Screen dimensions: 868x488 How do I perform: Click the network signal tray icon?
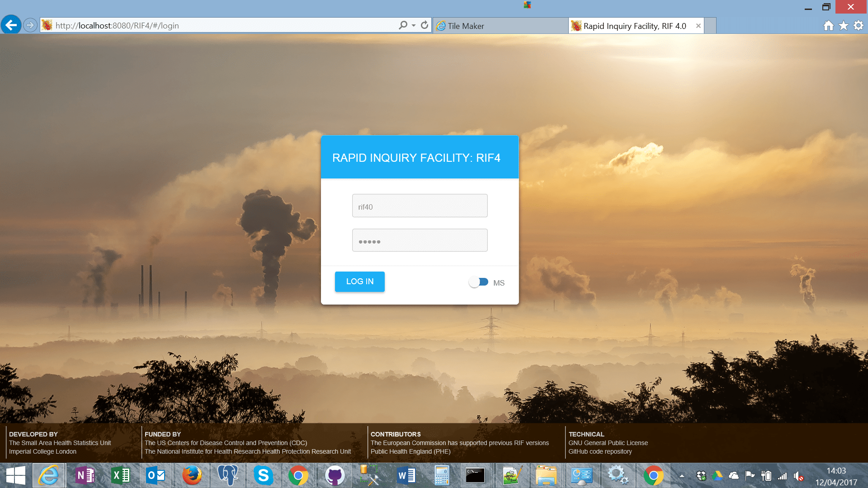[783, 476]
